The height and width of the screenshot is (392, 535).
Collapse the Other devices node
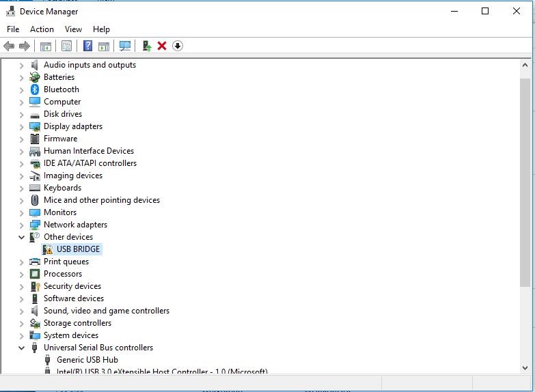coord(21,237)
